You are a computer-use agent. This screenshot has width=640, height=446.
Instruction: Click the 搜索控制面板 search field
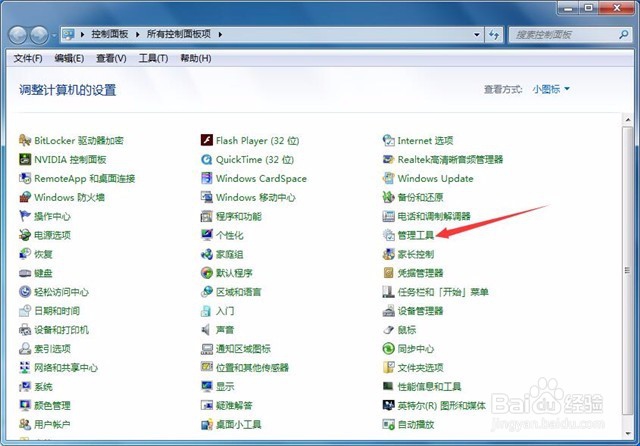click(569, 35)
